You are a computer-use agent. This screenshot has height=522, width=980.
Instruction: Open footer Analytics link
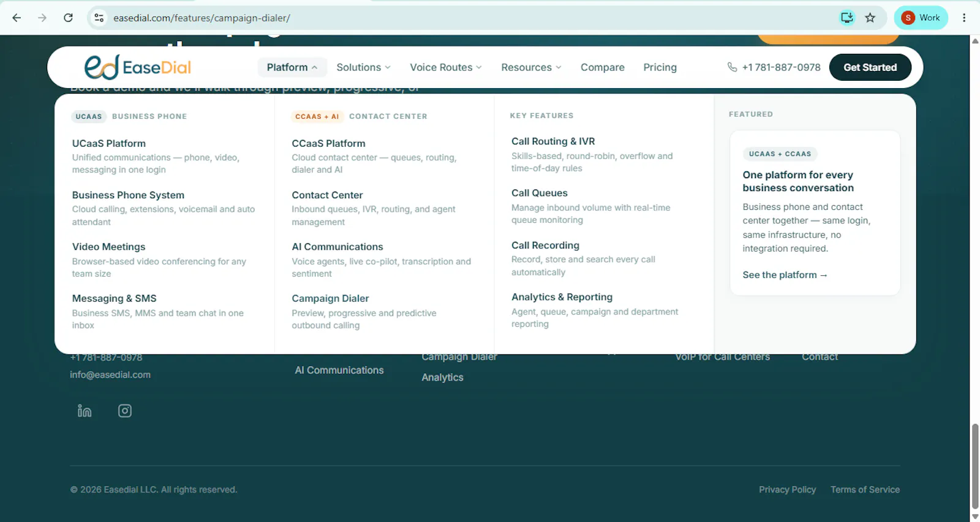click(442, 378)
